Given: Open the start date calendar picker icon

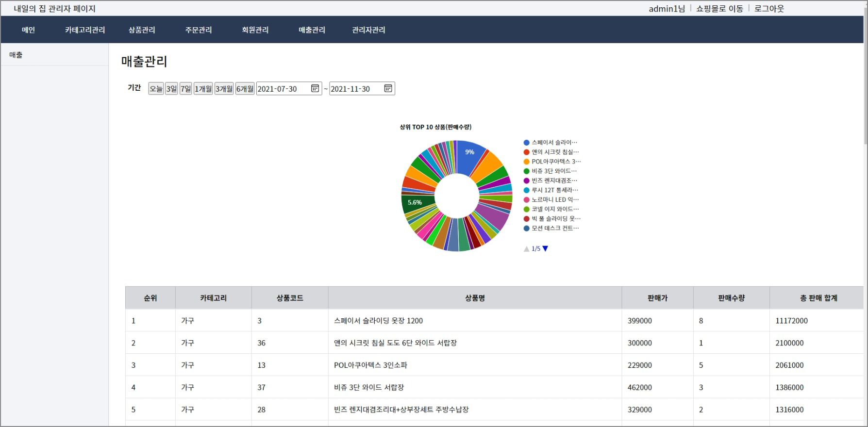Looking at the screenshot, I should [x=315, y=88].
